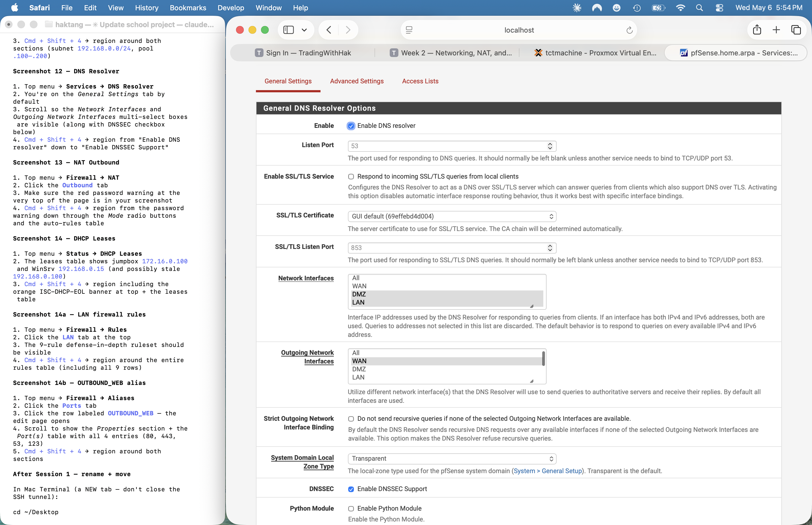
Task: Click OUTBOUND_WEB link in haktang window
Action: pyautogui.click(x=131, y=413)
